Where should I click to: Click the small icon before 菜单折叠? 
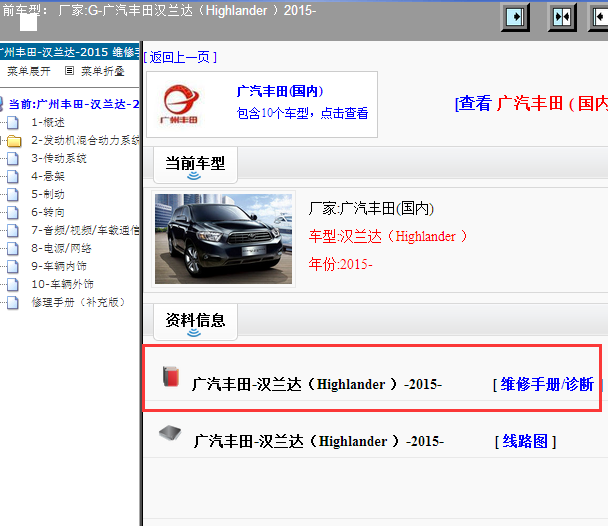tap(69, 71)
